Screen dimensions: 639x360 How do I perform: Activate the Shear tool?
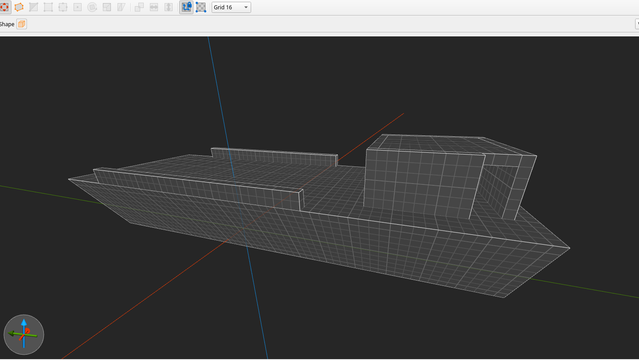click(x=121, y=7)
